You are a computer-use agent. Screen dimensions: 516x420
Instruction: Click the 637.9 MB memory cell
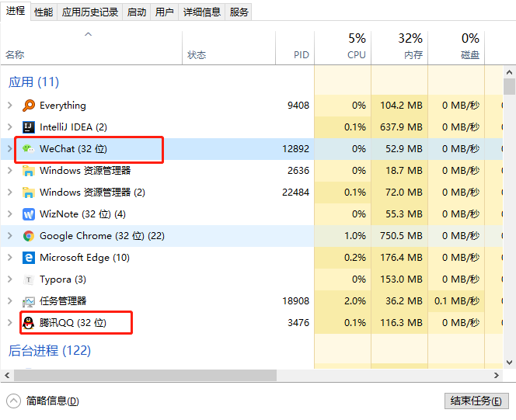point(401,127)
